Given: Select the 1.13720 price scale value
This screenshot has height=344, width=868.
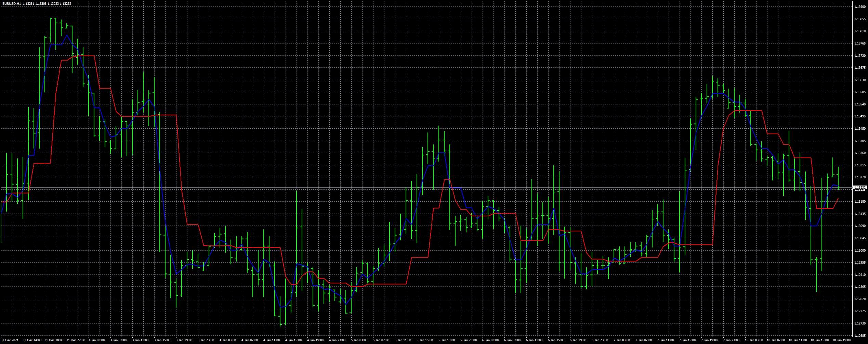Looking at the screenshot, I should (x=860, y=55).
